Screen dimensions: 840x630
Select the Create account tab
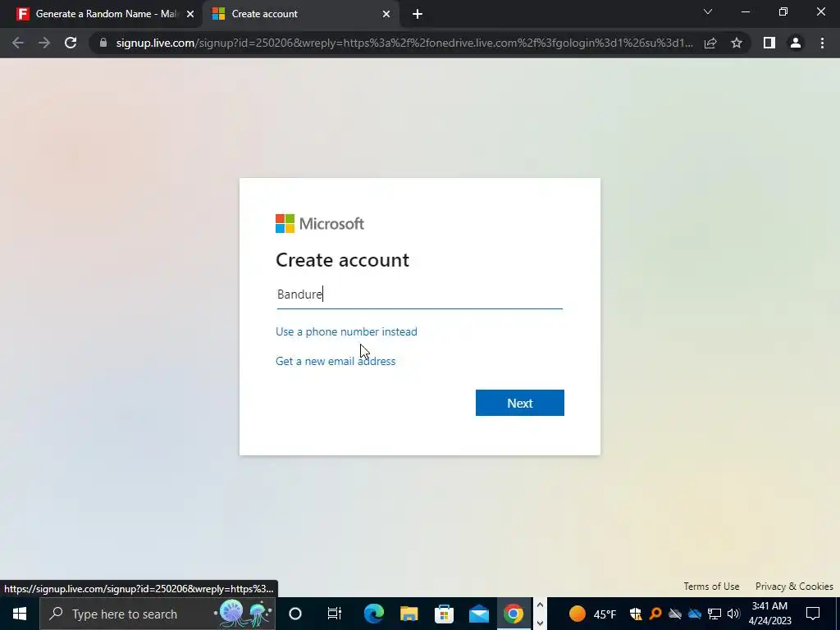(300, 14)
